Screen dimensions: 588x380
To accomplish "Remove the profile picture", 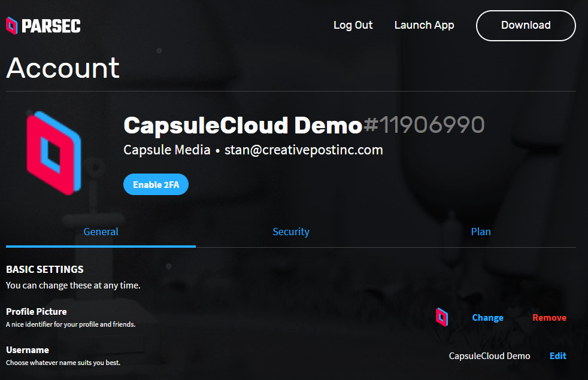I will click(549, 318).
